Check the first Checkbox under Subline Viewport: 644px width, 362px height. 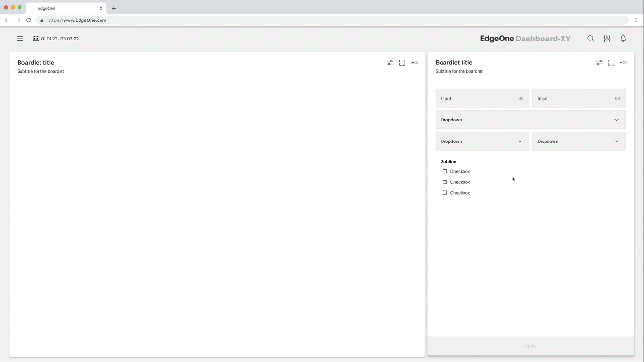click(444, 172)
